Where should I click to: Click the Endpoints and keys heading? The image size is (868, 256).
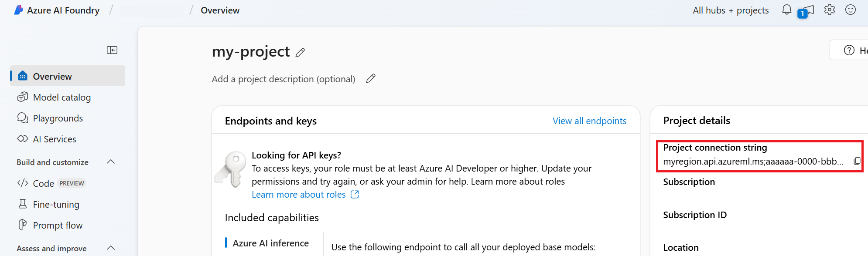271,121
